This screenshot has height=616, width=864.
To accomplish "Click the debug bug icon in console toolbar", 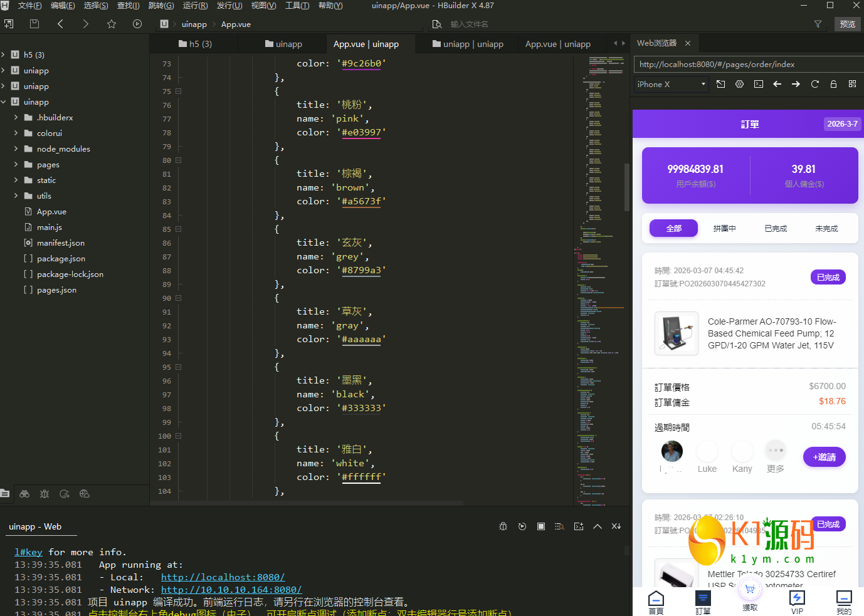I will [x=503, y=526].
